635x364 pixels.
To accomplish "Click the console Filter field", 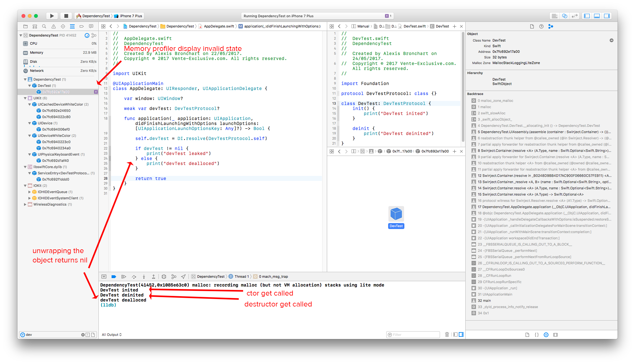I will point(413,335).
